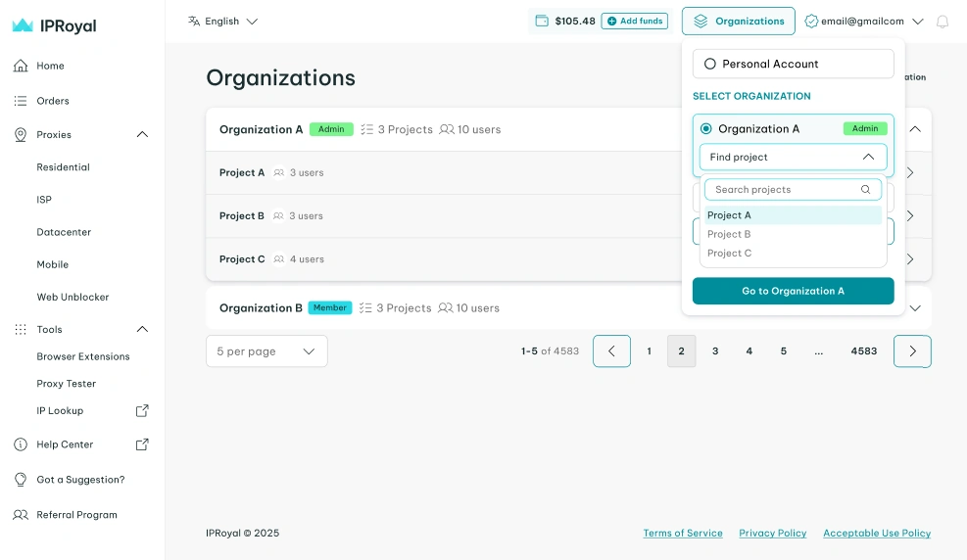Choose Project B from the project list
The width and height of the screenshot is (967, 560).
click(729, 234)
